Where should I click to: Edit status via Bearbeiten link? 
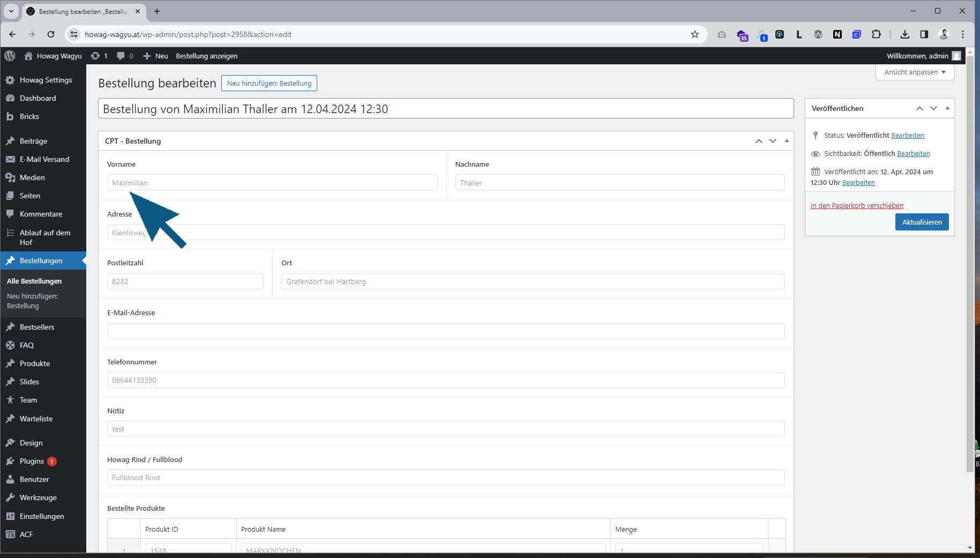click(x=907, y=136)
